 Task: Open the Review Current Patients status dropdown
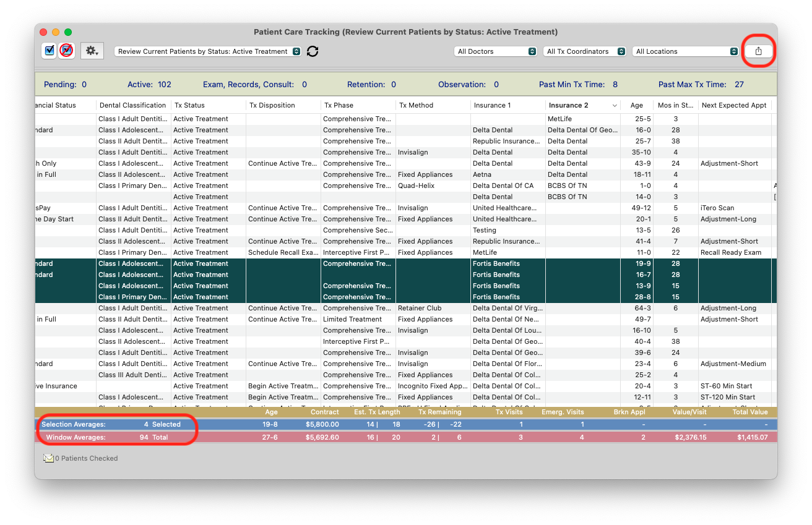pyautogui.click(x=209, y=51)
